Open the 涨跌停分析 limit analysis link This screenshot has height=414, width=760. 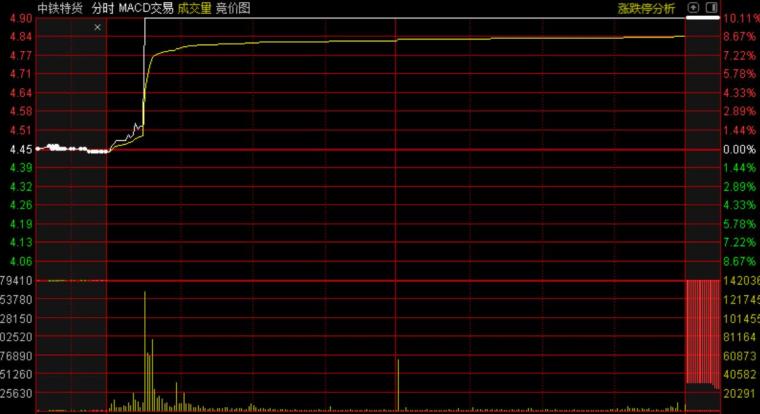(x=646, y=8)
